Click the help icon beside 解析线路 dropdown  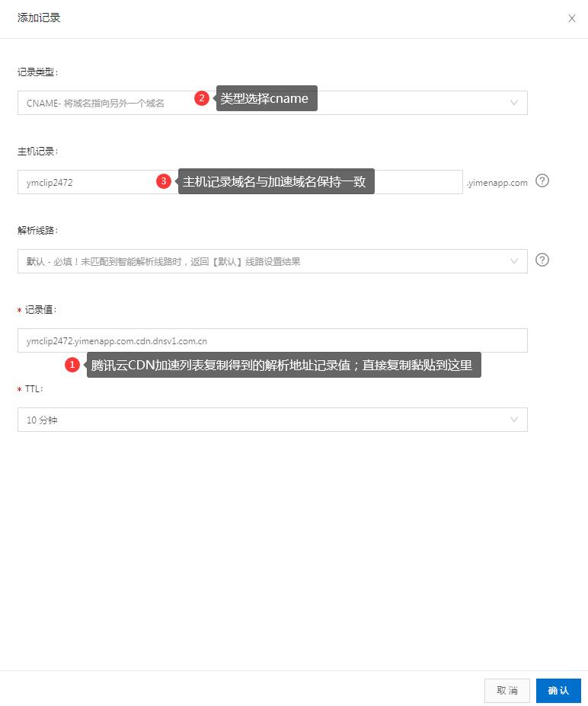click(x=542, y=260)
